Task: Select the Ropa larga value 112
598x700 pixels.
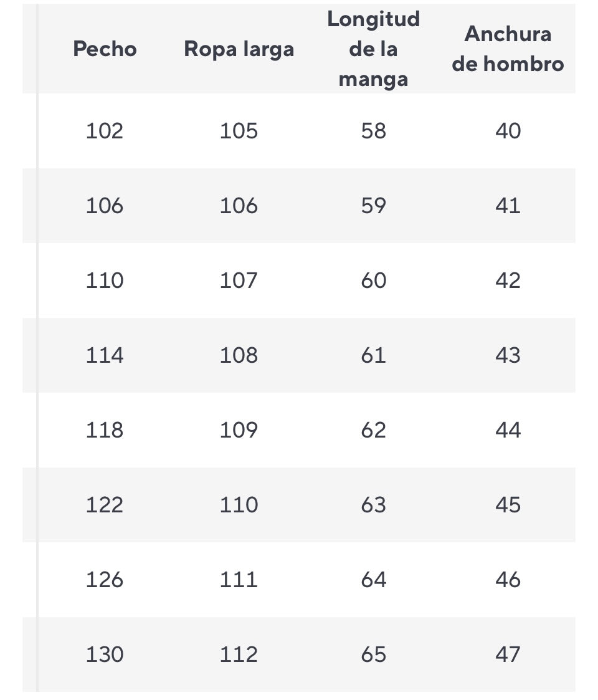Action: pyautogui.click(x=239, y=654)
